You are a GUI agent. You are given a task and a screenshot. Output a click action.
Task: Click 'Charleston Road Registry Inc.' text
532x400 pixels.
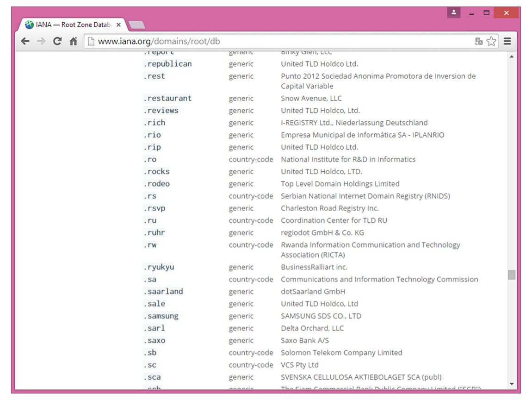click(x=330, y=208)
